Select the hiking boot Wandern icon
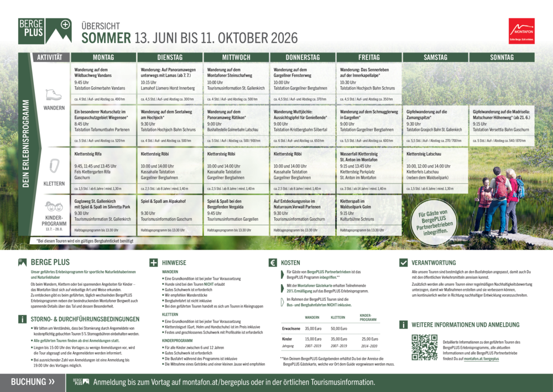Screen dimensions: 553x392 point(54,94)
